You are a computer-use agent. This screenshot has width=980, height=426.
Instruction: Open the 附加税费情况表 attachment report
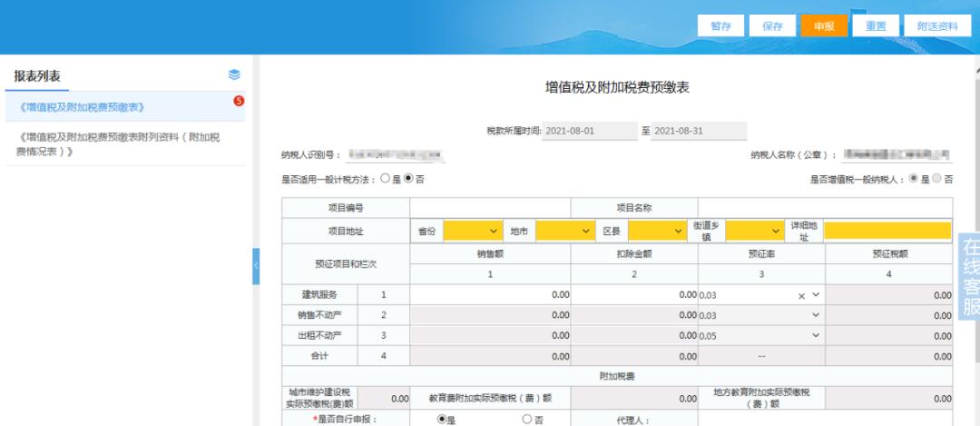[118, 144]
